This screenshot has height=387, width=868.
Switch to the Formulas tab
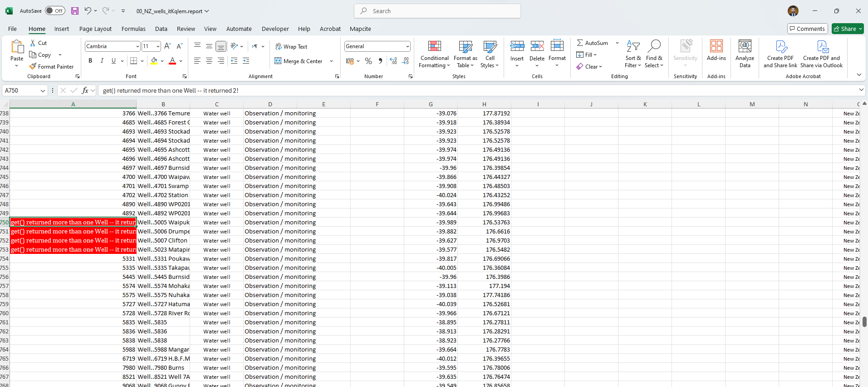coord(133,29)
